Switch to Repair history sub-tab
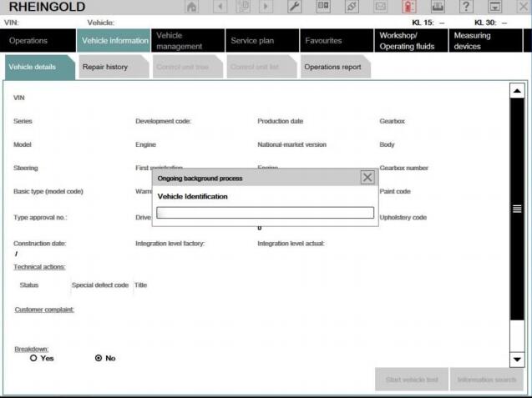The image size is (532, 398). coord(114,67)
